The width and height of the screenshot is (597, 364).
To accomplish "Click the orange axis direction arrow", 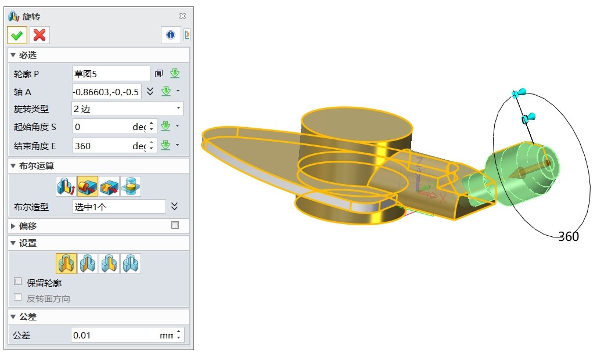I will click(x=529, y=170).
